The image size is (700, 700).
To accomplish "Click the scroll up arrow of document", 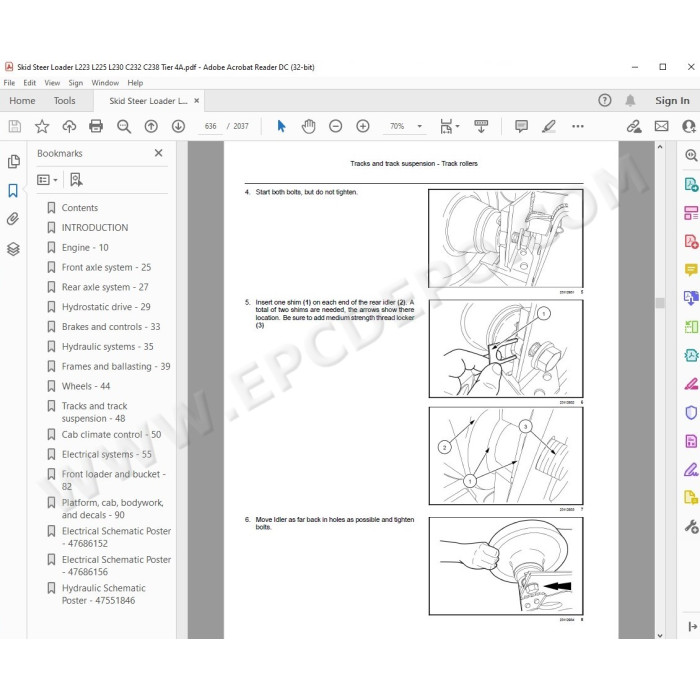I will (660, 146).
